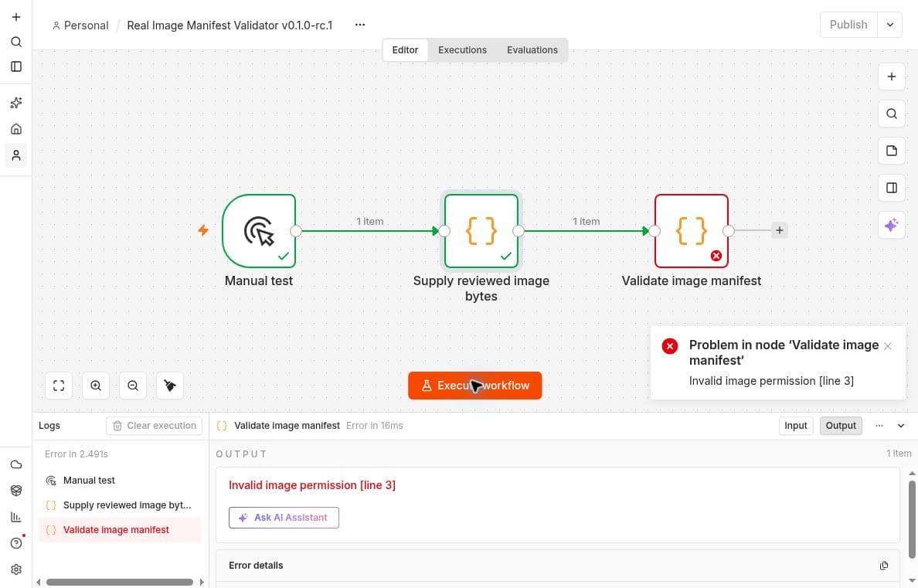
Task: Click Validate image manifest log header title
Action: coord(287,426)
